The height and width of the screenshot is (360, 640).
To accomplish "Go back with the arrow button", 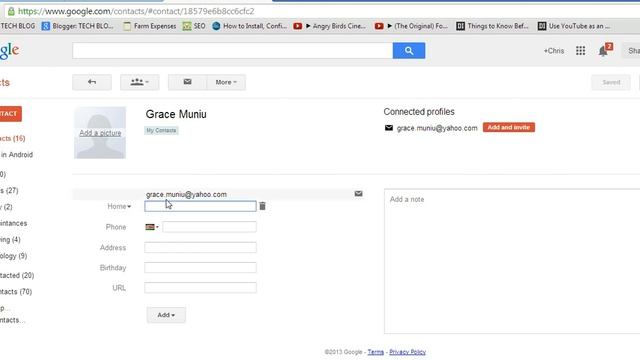I will 92,82.
